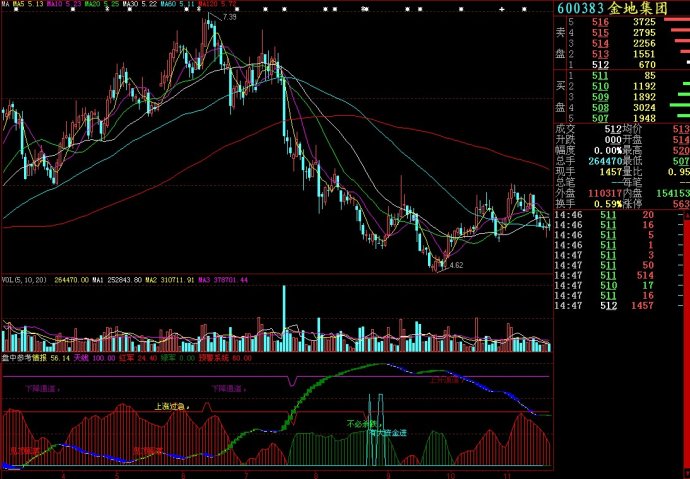The image size is (690, 479).
Task: Click buy level 4 price 508
Action: pos(600,108)
